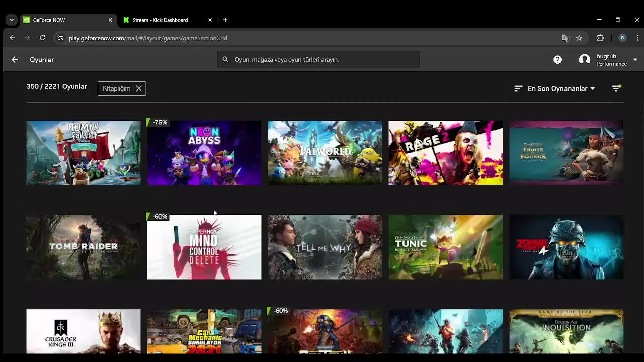The image size is (644, 362).
Task: Open site information icon in address bar
Action: (x=60, y=38)
